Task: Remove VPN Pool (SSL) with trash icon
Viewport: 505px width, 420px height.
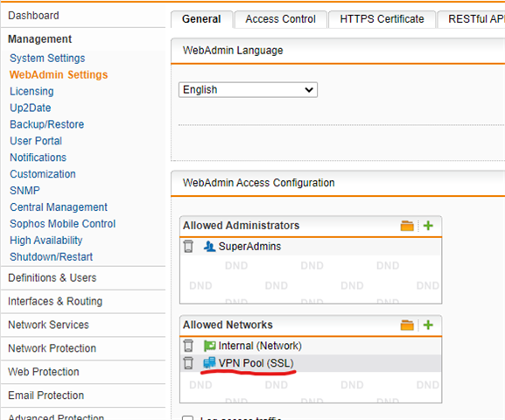Action: 188,363
